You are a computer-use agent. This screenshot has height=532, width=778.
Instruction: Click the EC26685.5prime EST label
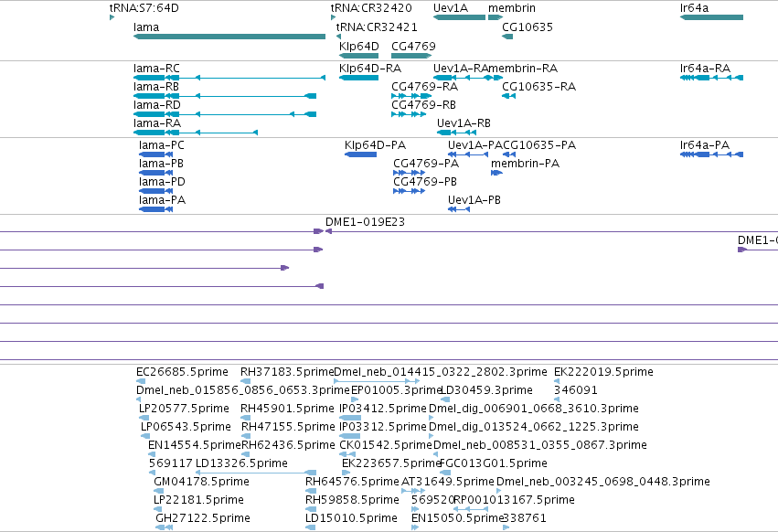[x=182, y=372]
